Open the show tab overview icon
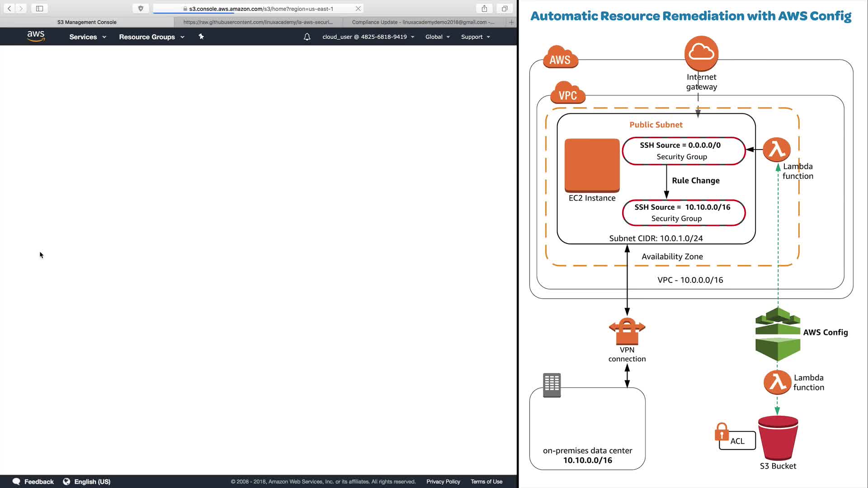Viewport: 868px width, 488px height. 505,9
